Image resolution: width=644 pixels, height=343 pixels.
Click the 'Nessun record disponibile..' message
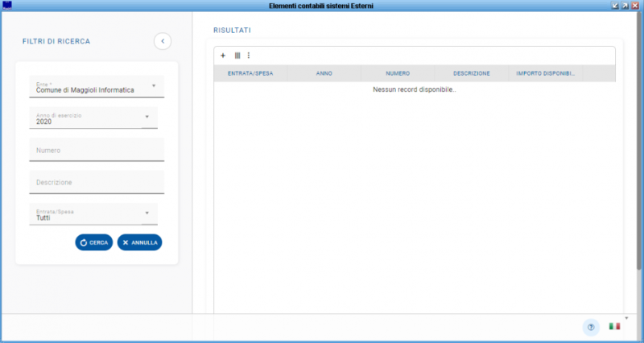415,89
